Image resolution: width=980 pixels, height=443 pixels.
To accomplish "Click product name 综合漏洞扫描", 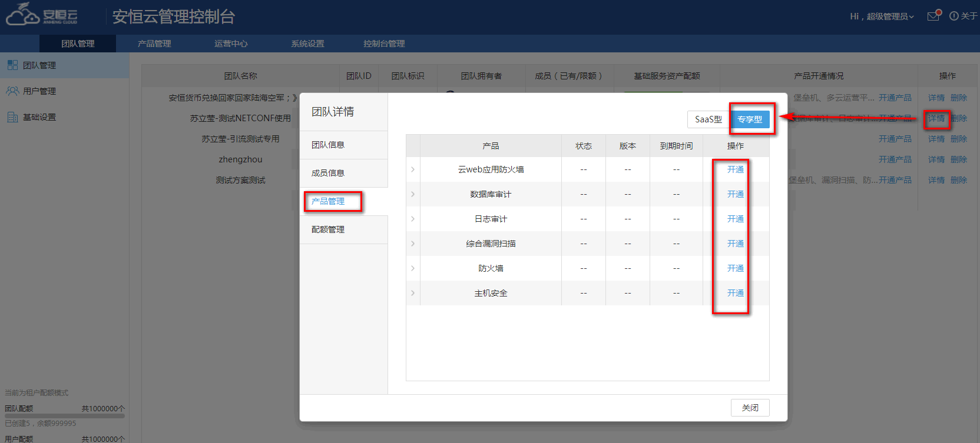I will pos(491,244).
